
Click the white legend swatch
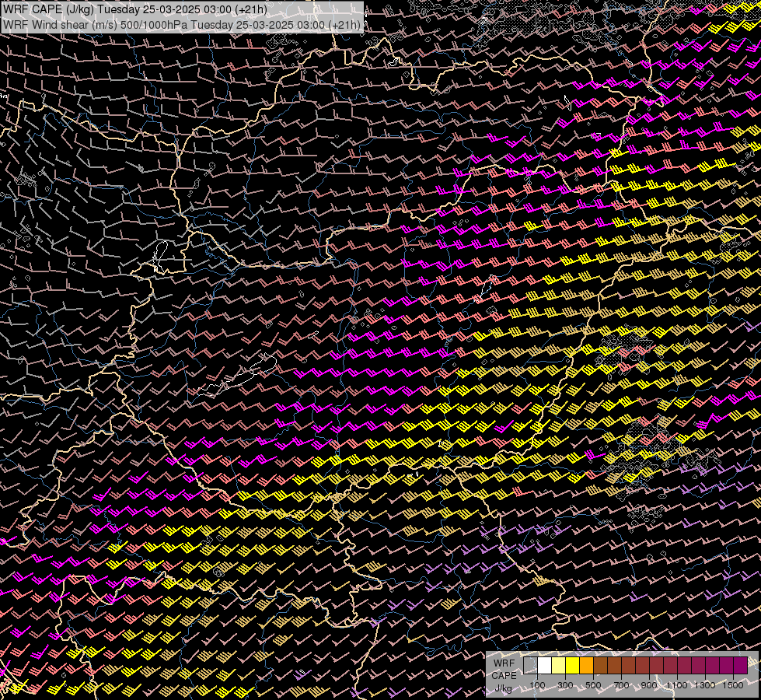pos(545,665)
